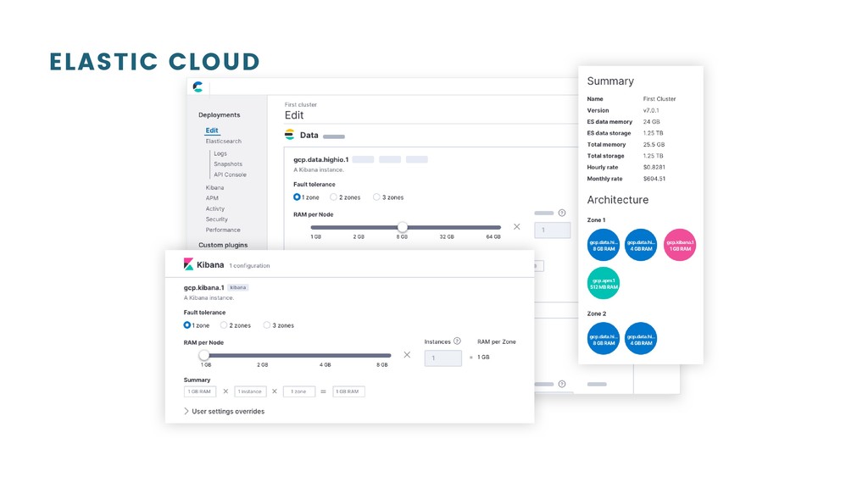Select 1 zone for the Data fault tolerance

pos(297,197)
